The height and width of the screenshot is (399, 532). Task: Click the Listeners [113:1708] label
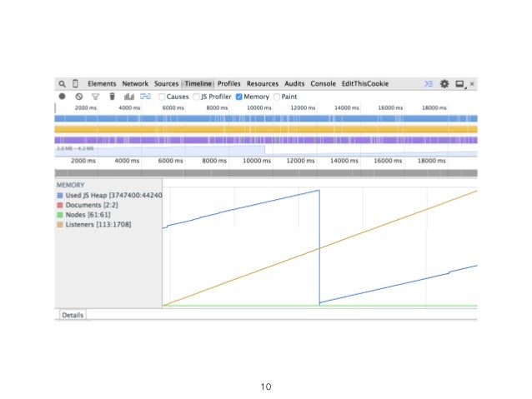(98, 224)
